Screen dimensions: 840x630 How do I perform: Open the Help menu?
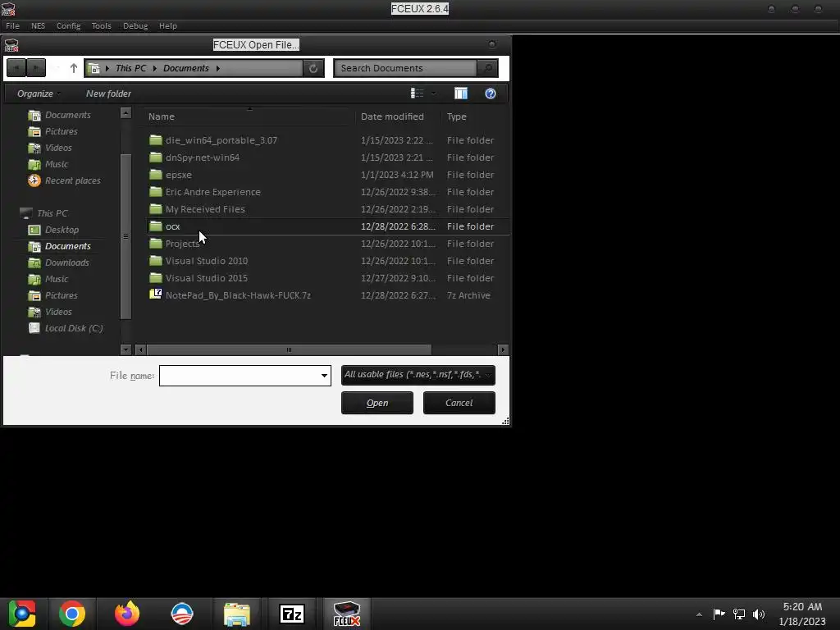167,25
